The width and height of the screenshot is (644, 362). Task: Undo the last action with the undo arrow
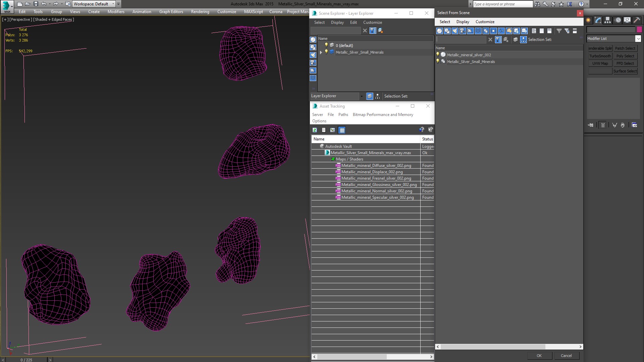pos(44,4)
